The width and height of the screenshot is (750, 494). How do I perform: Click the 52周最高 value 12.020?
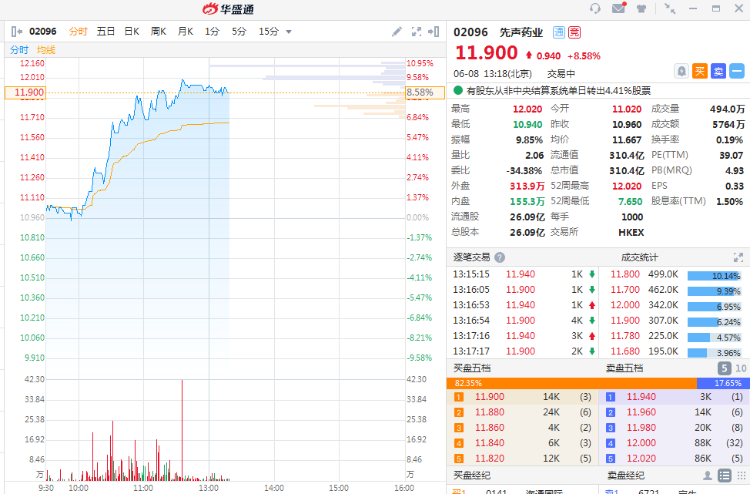tap(627, 186)
